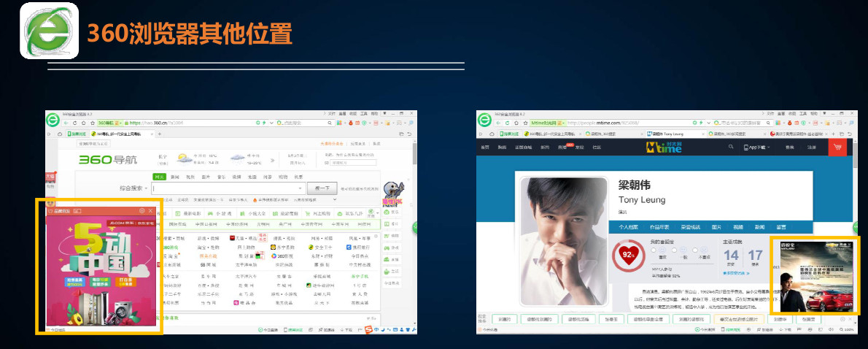Click the search magnifier on Mtime header

pos(731,147)
